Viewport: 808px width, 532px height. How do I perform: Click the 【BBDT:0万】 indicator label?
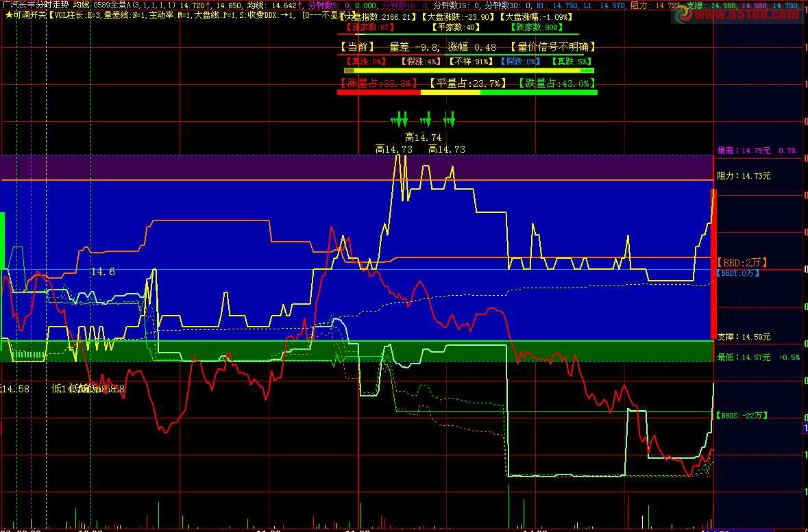[738, 273]
